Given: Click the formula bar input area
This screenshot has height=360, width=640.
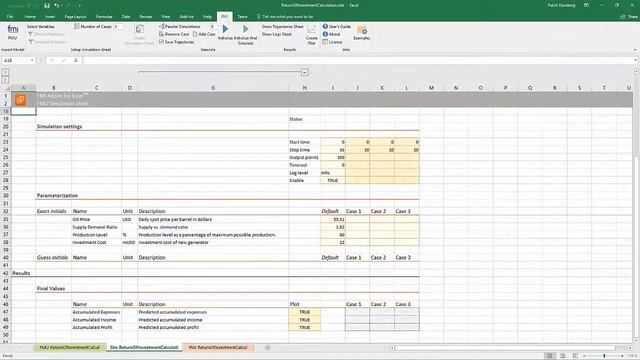Looking at the screenshot, I should (x=358, y=60).
